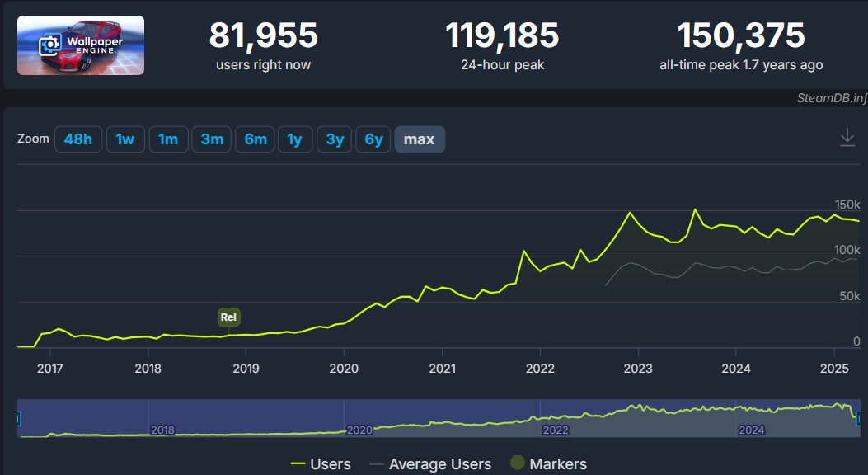Screen dimensions: 868x475
Task: Choose the 1m zoom option
Action: tap(168, 139)
